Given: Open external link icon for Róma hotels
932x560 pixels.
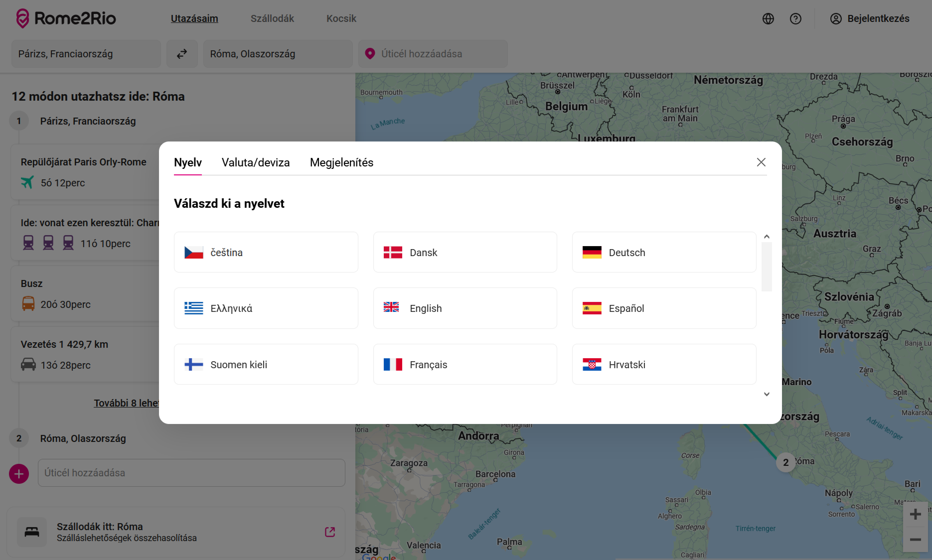Looking at the screenshot, I should (x=329, y=532).
